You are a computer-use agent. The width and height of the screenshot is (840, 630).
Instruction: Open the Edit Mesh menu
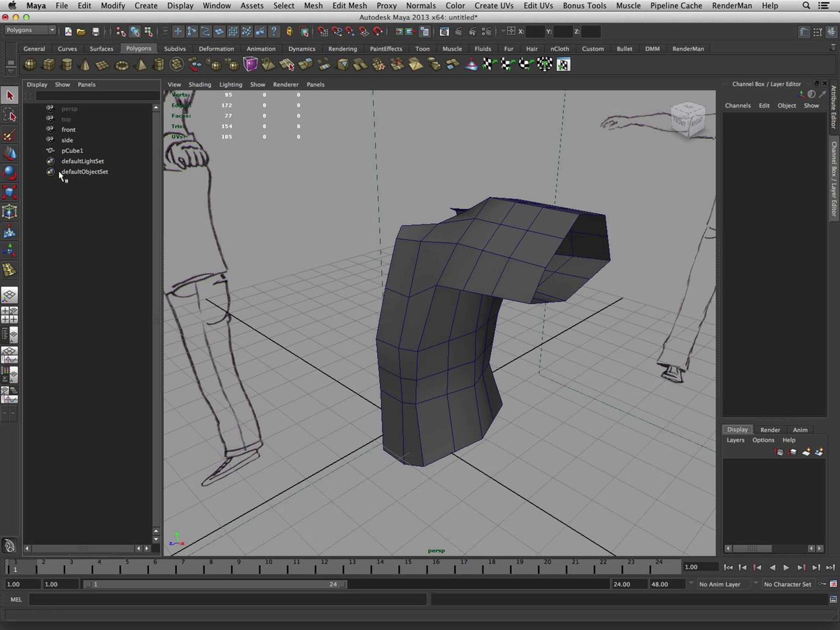pyautogui.click(x=349, y=6)
